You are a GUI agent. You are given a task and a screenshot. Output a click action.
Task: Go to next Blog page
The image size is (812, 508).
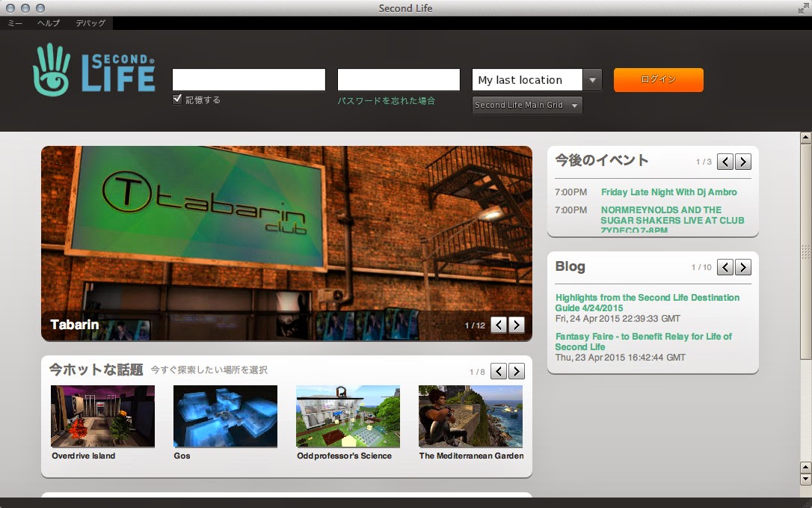[x=743, y=267]
